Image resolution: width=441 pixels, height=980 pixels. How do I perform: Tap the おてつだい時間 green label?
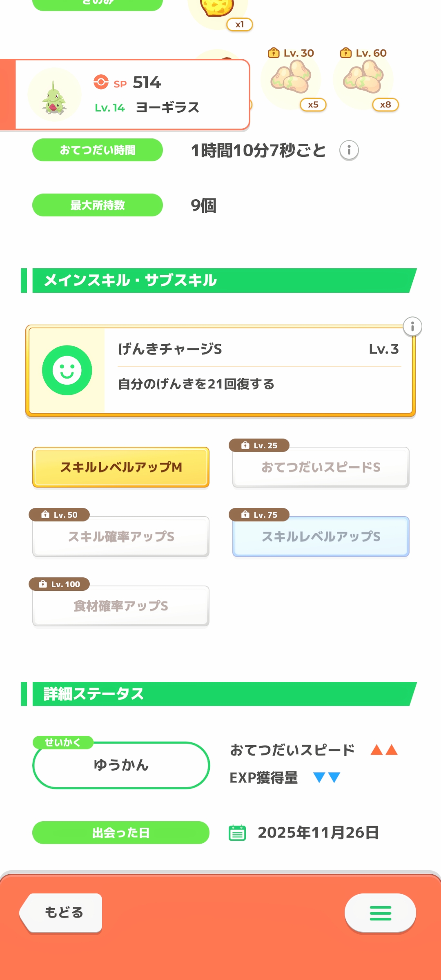(98, 150)
